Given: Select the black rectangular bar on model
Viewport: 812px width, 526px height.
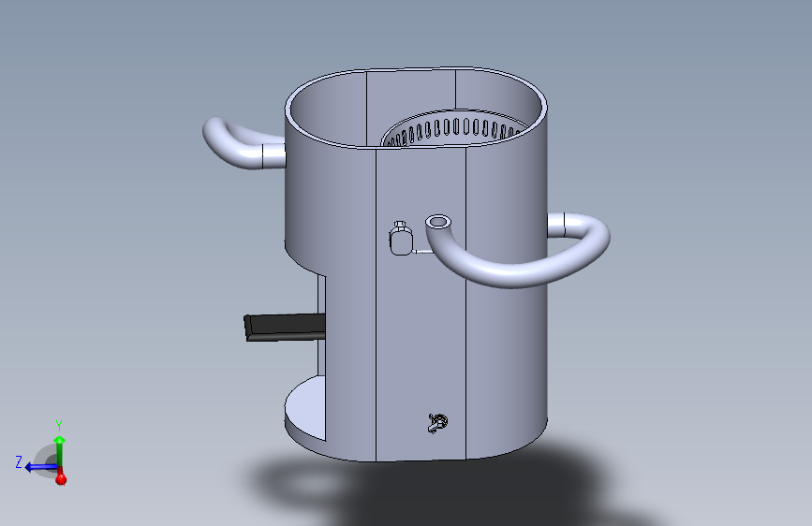Looking at the screenshot, I should 285,328.
